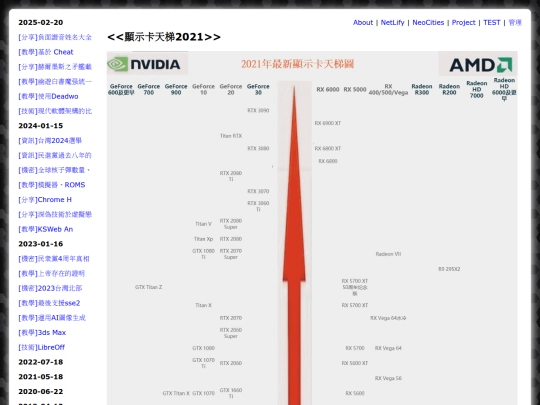The height and width of the screenshot is (405, 540).
Task: Click the GeForce 900 column header
Action: point(176,89)
